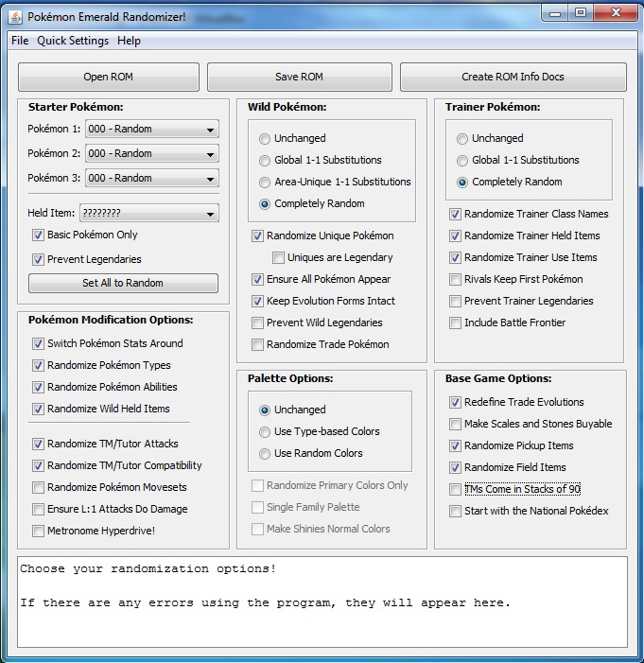Image resolution: width=644 pixels, height=663 pixels.
Task: Open the Help menu
Action: point(129,41)
